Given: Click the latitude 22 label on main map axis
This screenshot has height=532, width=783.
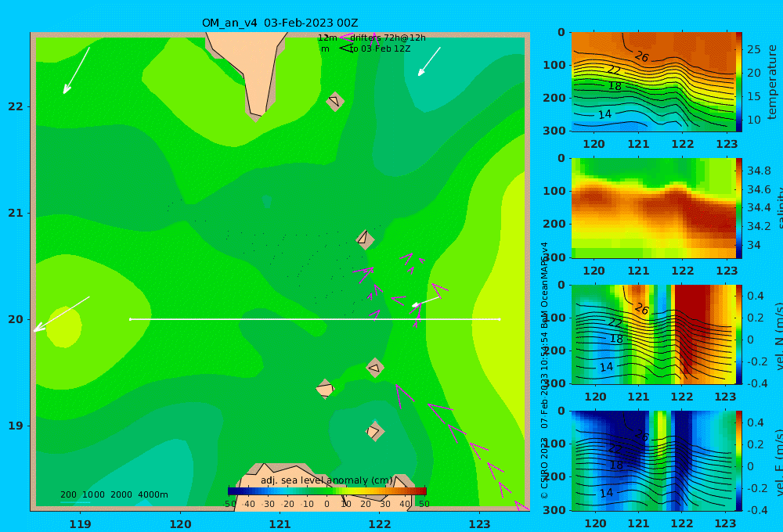Looking at the screenshot, I should pos(16,106).
